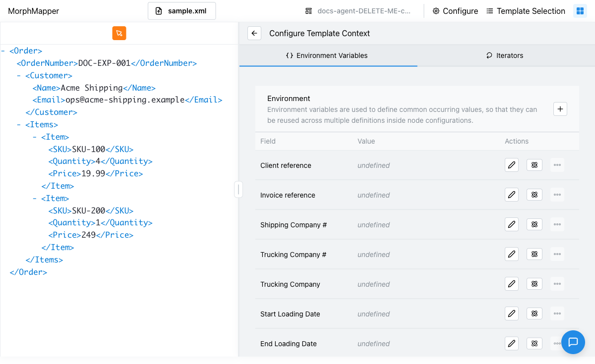Open more options for Client reference
The height and width of the screenshot is (364, 595).
557,165
